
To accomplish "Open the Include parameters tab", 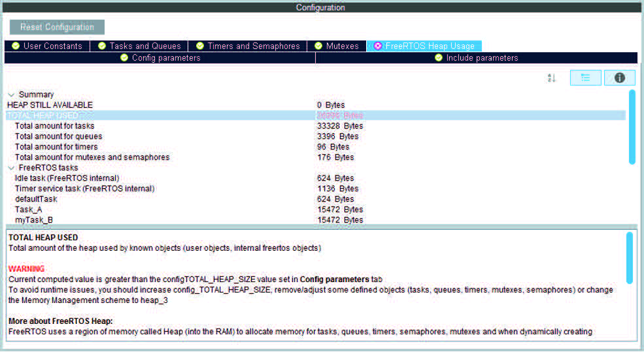I will (477, 58).
